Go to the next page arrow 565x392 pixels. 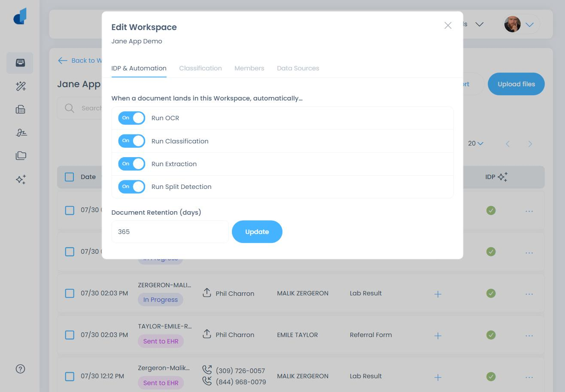point(530,144)
